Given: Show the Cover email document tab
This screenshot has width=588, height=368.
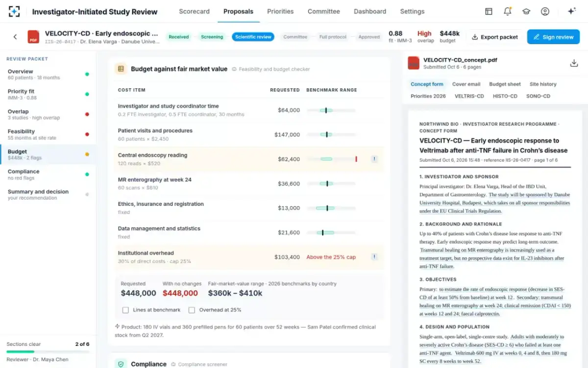Looking at the screenshot, I should coord(466,84).
